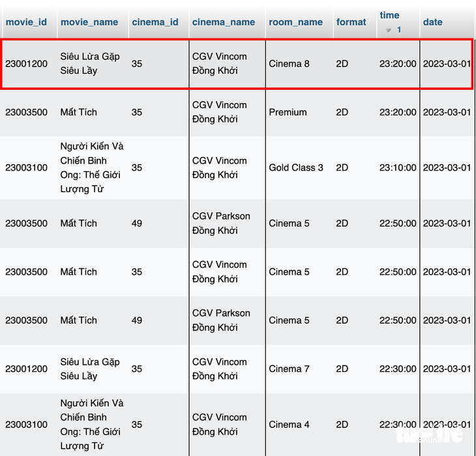Sort by the movie_name column header
The height and width of the screenshot is (456, 476).
coord(89,22)
